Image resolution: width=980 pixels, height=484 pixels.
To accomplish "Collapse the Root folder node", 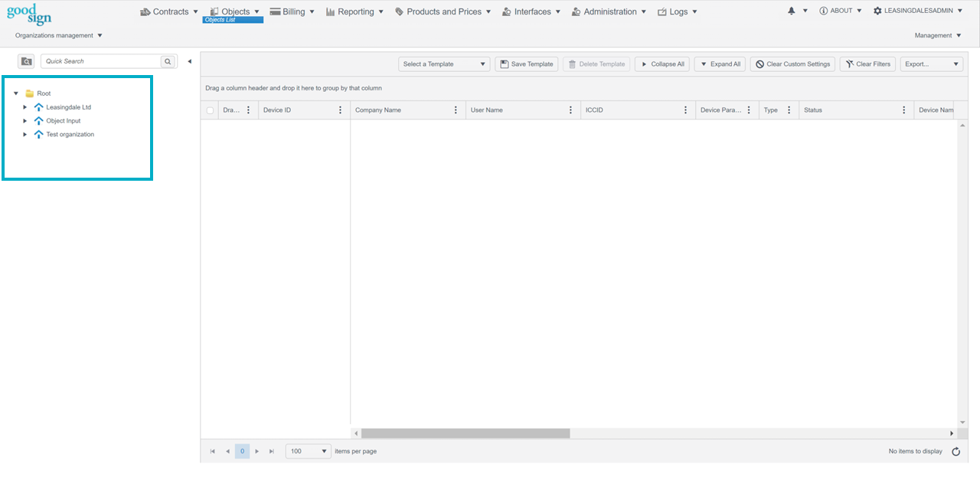I will pyautogui.click(x=16, y=93).
